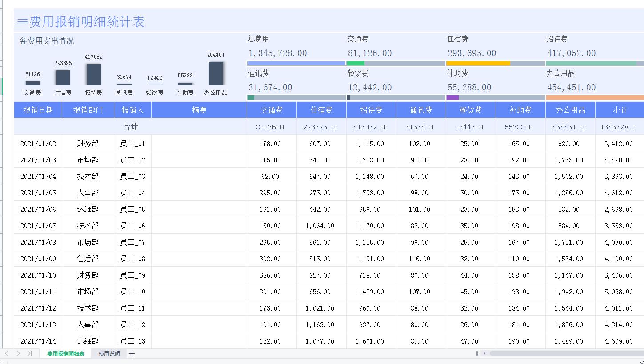
Task: Switch to the 使用说明 sheet tab
Action: [108, 354]
